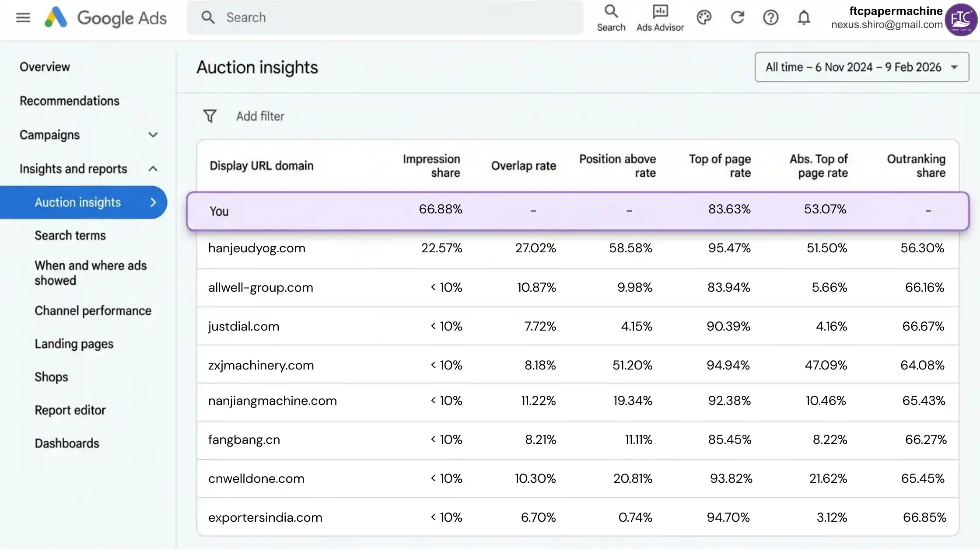Screen dimensions: 980x551
Task: Collapse Insights and reports section
Action: tap(153, 169)
